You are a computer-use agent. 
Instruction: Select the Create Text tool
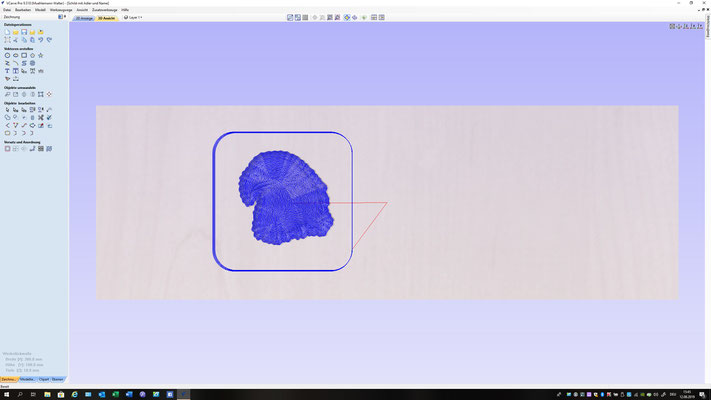coord(7,71)
